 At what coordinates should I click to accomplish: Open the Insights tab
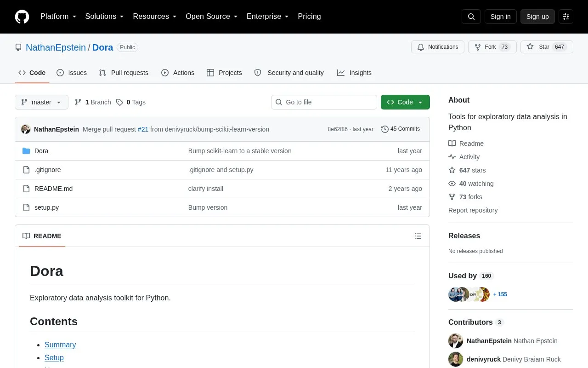tap(354, 73)
